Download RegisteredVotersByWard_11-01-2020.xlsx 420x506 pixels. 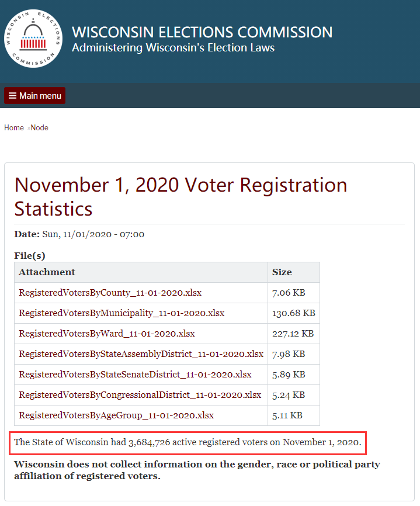[107, 334]
